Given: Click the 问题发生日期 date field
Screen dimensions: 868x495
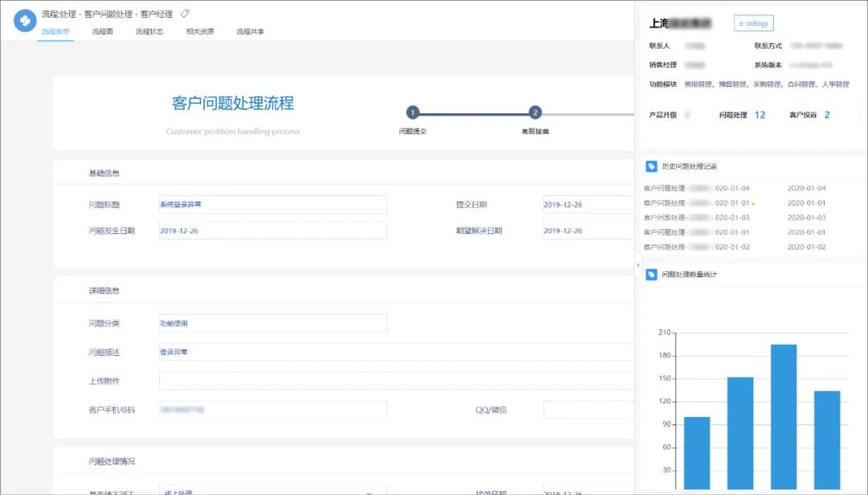Looking at the screenshot, I should pos(273,231).
